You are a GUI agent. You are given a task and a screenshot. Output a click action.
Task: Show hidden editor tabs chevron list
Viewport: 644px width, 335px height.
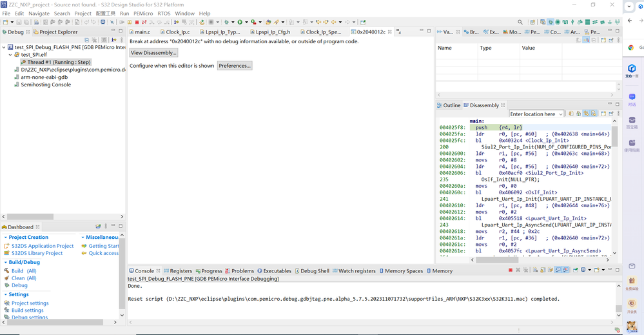coord(399,32)
